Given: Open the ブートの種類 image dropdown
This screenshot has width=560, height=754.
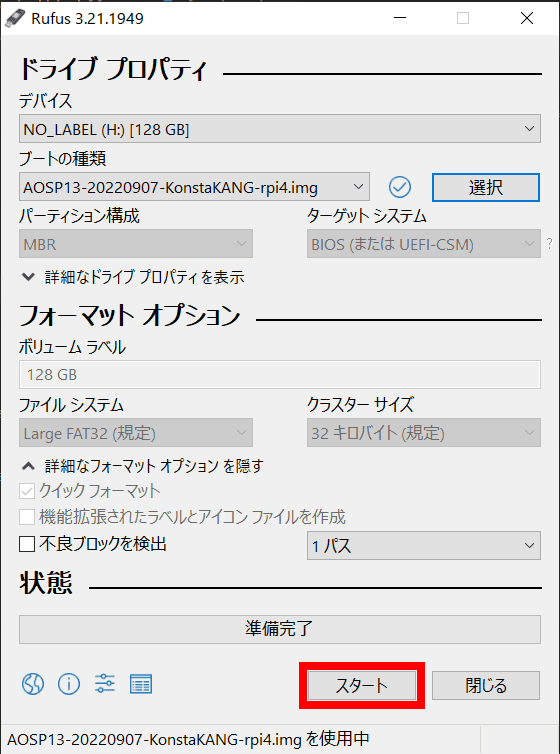Looking at the screenshot, I should [x=194, y=187].
